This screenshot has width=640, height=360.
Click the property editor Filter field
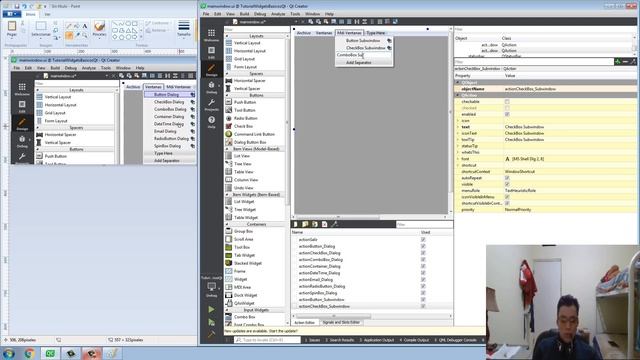[534, 62]
